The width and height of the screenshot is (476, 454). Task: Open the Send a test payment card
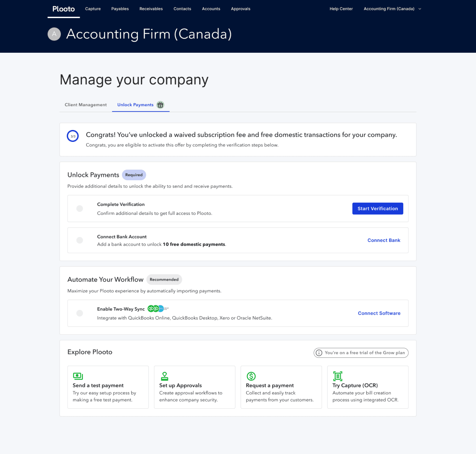click(x=108, y=387)
